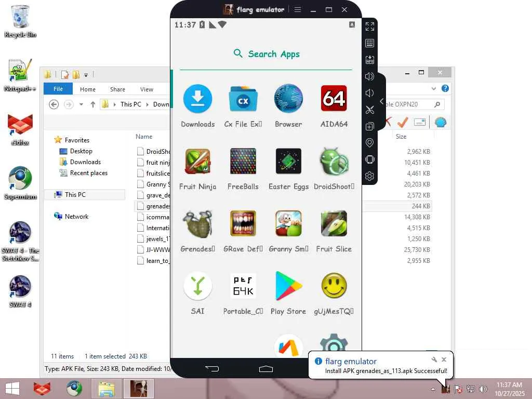532x399 pixels.
Task: Open Portable_C app
Action: tap(243, 286)
